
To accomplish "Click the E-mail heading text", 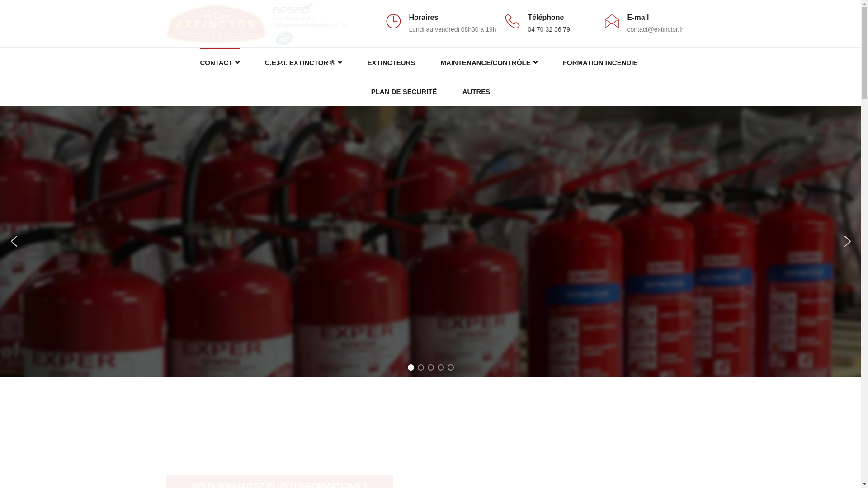I will click(638, 17).
